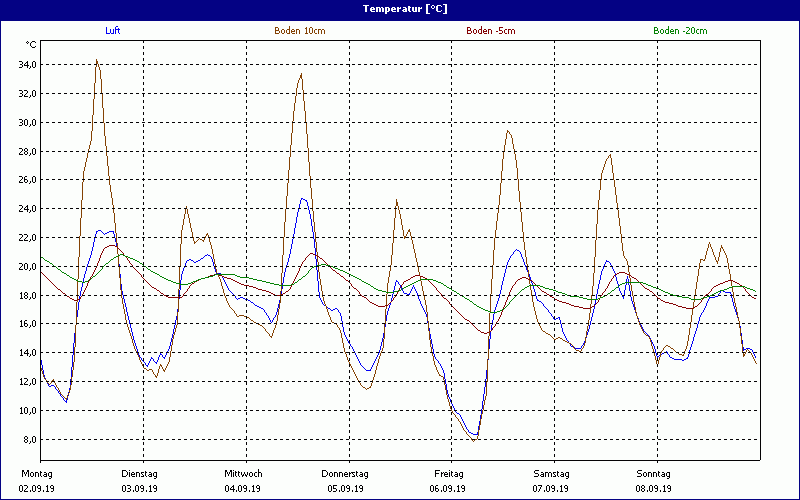Click the 'Freitag' day label
This screenshot has width=800, height=500.
[449, 474]
